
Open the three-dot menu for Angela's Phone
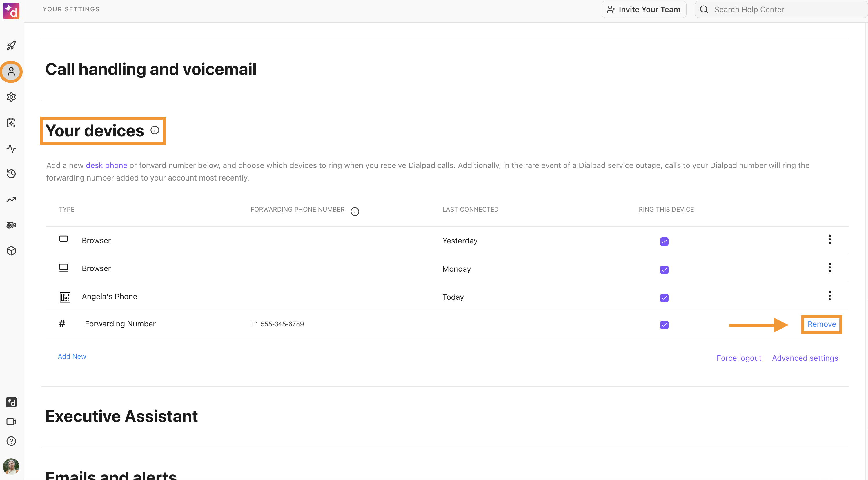pos(830,295)
